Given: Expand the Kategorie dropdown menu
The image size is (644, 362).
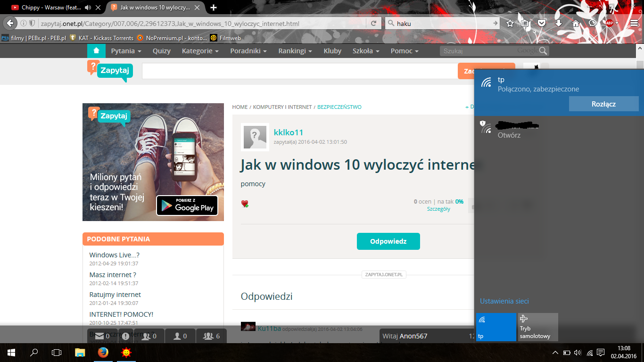Looking at the screenshot, I should click(x=200, y=51).
